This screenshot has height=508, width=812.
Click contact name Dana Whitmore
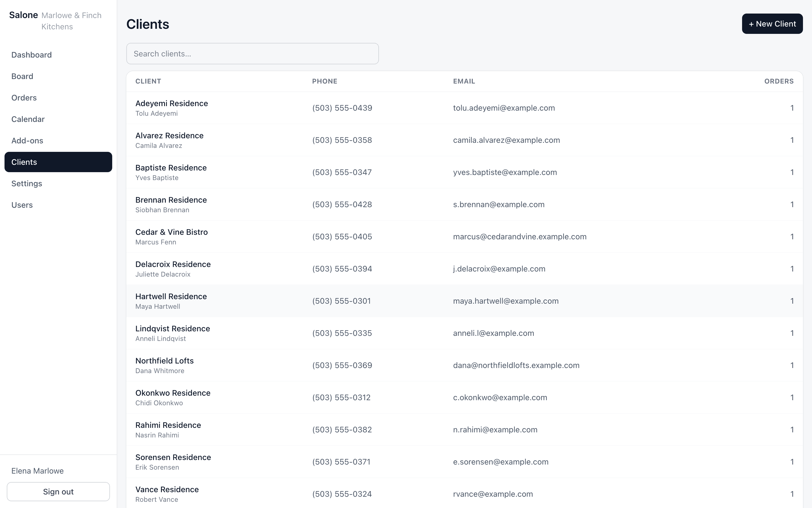click(160, 371)
